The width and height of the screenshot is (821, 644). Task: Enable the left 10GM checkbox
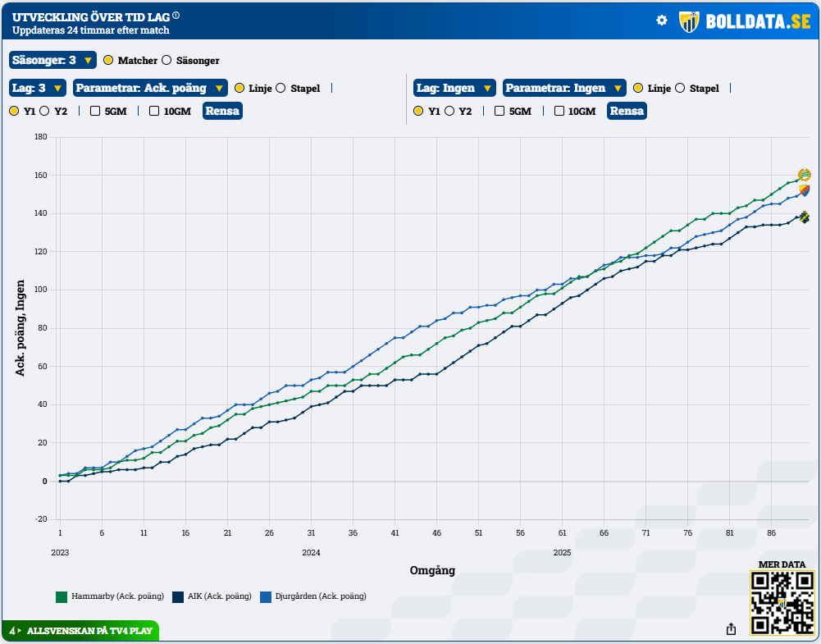click(154, 111)
